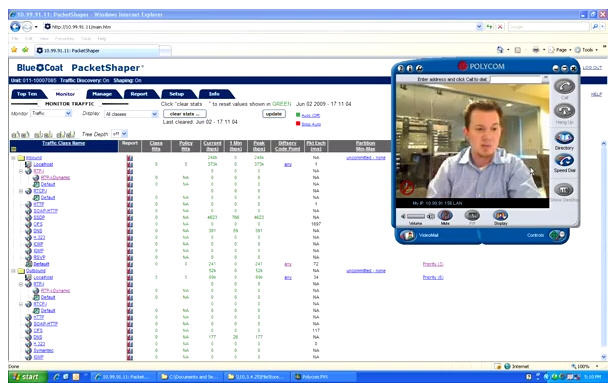Click the update button
The width and height of the screenshot is (615, 391).
click(274, 114)
